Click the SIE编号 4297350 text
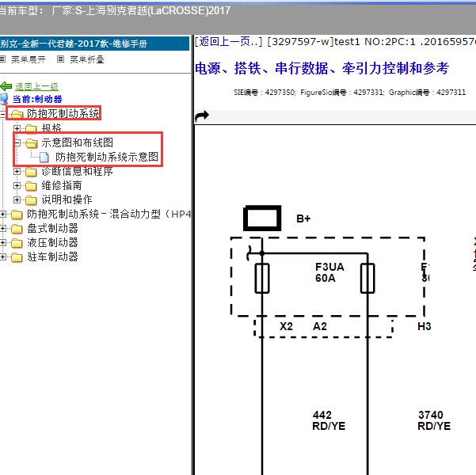Screen dimensions: 476x475 [265, 93]
